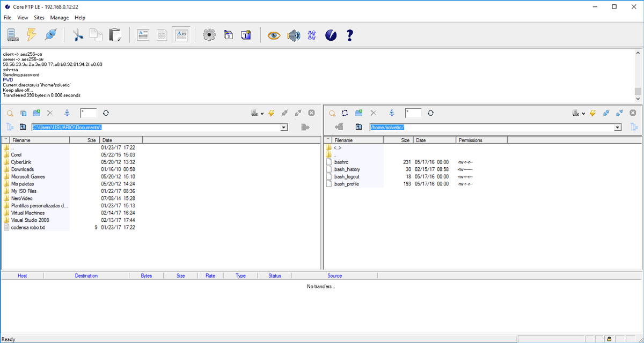Close the remote pane with gray X

point(633,113)
